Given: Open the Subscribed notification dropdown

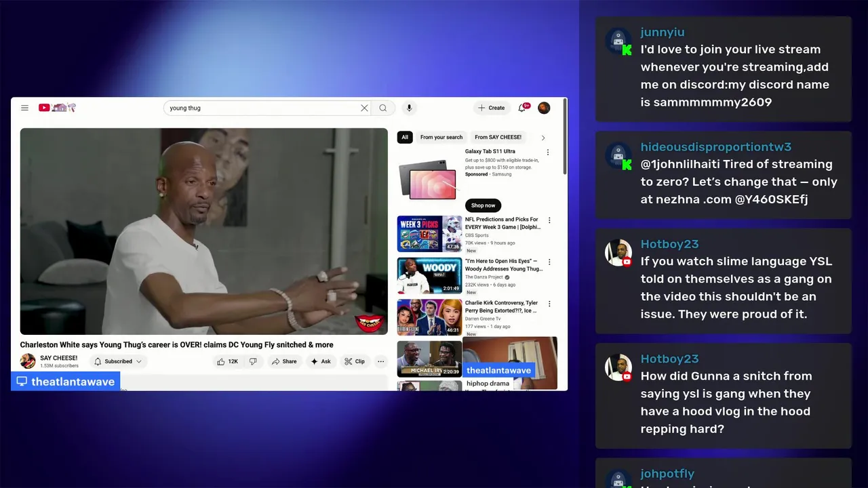Looking at the screenshot, I should pyautogui.click(x=118, y=361).
